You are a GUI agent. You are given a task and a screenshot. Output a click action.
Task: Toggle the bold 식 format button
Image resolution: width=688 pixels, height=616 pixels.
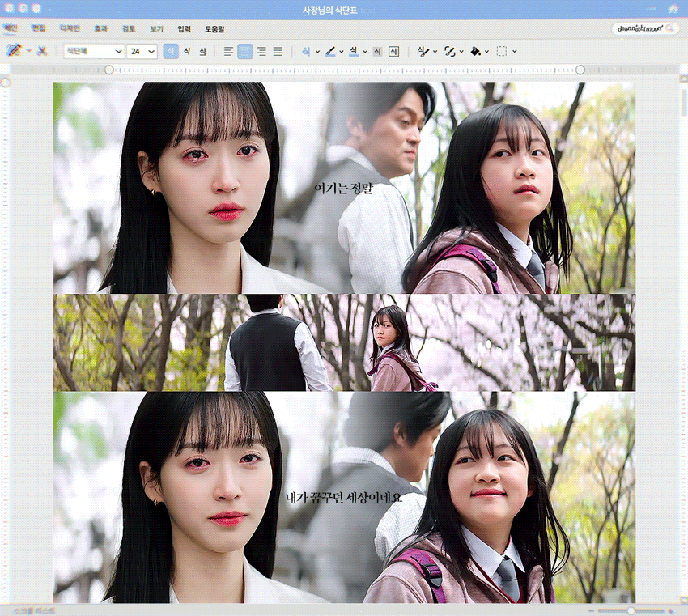(171, 51)
